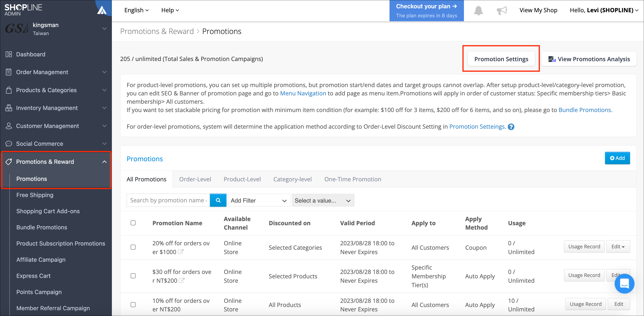This screenshot has width=644, height=316.
Task: Expand Order Management chevron
Action: pos(104,72)
